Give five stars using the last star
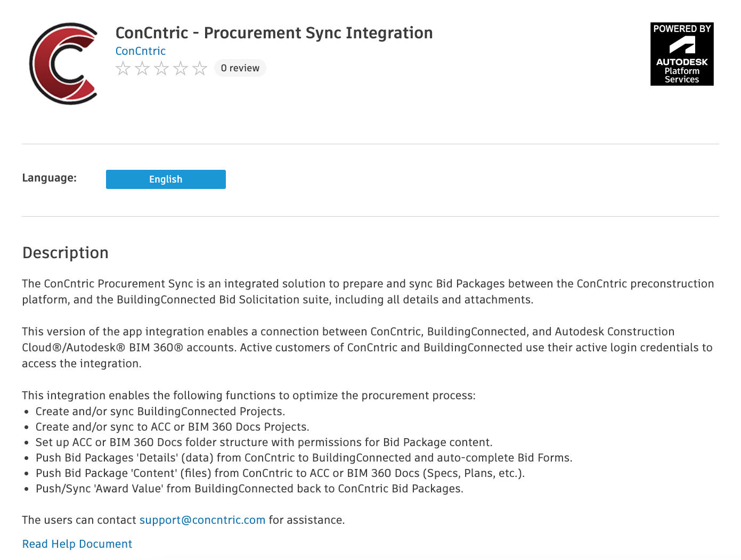The height and width of the screenshot is (560, 741). [200, 68]
